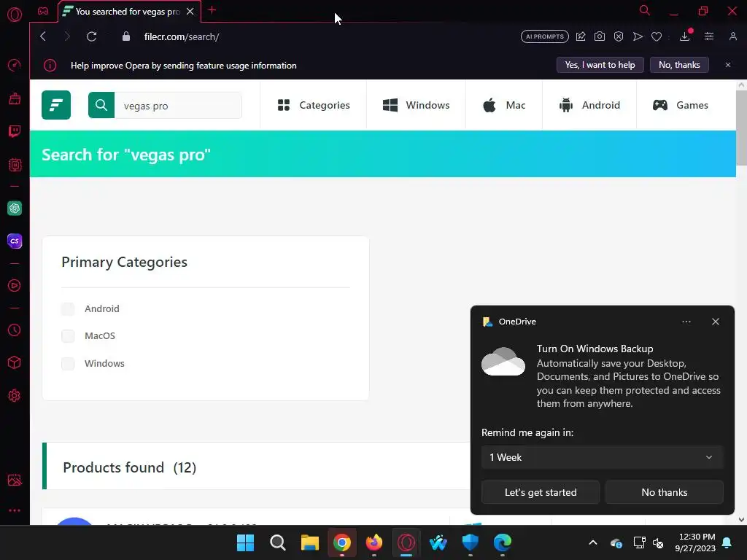The height and width of the screenshot is (560, 747).
Task: Dismiss the Opera info bar
Action: click(728, 65)
